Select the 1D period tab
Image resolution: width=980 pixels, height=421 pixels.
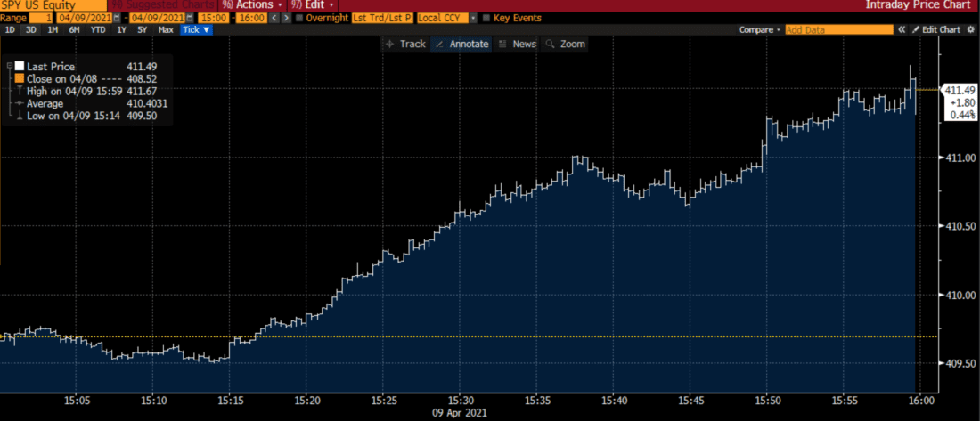click(x=10, y=29)
